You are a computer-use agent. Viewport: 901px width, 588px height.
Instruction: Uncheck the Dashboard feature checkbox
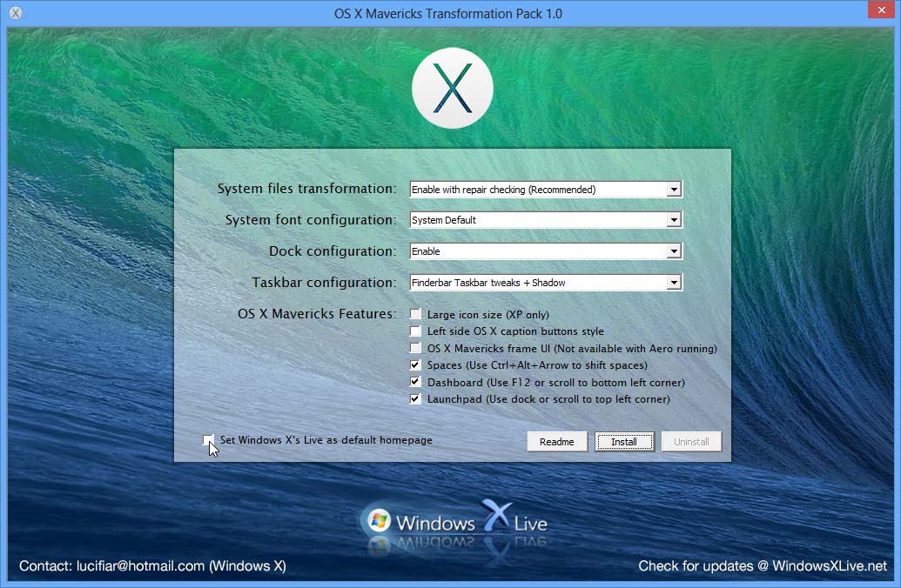coord(415,382)
